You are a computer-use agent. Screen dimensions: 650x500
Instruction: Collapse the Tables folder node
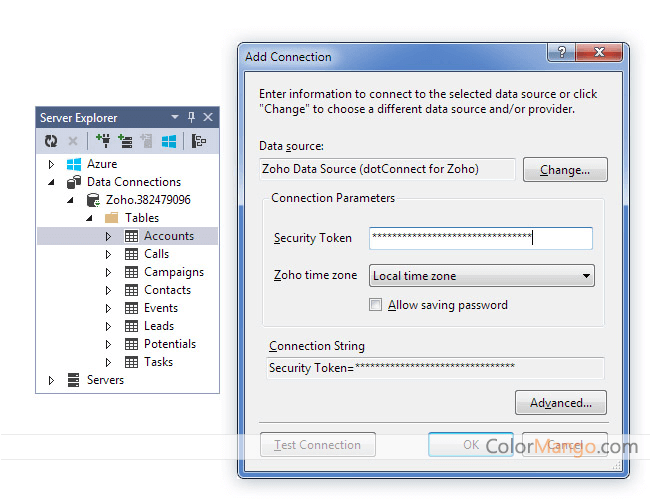pyautogui.click(x=89, y=218)
